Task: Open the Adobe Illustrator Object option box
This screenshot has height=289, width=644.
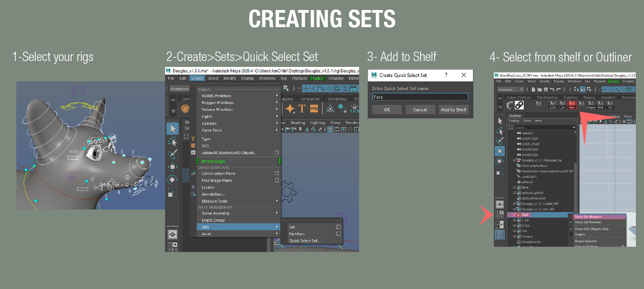Action: point(277,153)
